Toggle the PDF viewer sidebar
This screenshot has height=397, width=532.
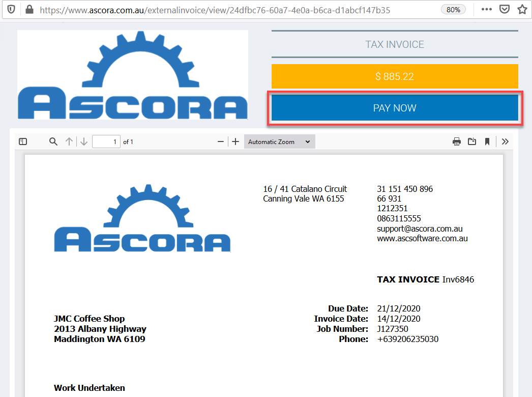pos(23,141)
